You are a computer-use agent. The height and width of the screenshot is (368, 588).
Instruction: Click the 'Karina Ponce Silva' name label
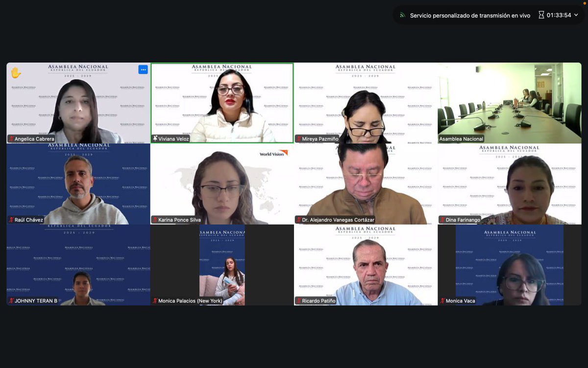(180, 220)
